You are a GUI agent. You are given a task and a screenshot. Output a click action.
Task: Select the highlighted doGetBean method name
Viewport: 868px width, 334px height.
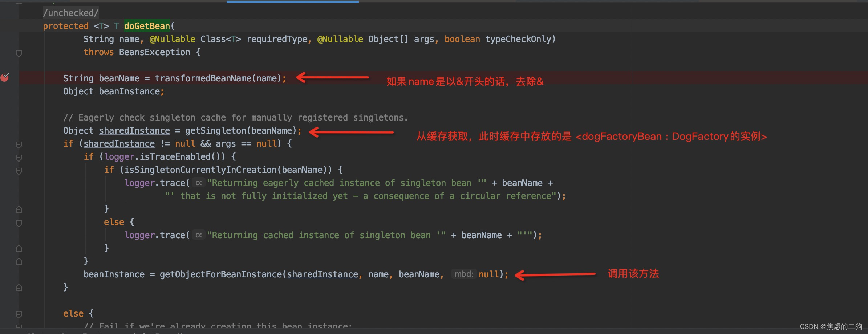[x=147, y=26]
